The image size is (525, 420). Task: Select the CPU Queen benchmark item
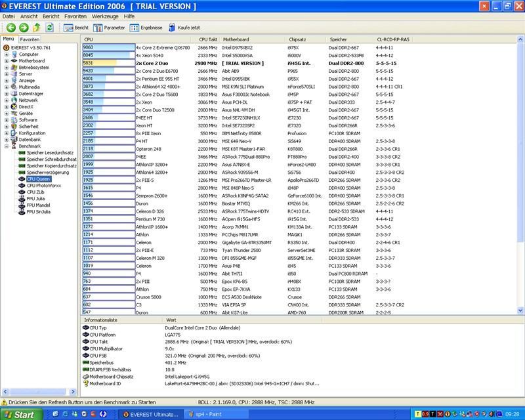click(x=39, y=179)
